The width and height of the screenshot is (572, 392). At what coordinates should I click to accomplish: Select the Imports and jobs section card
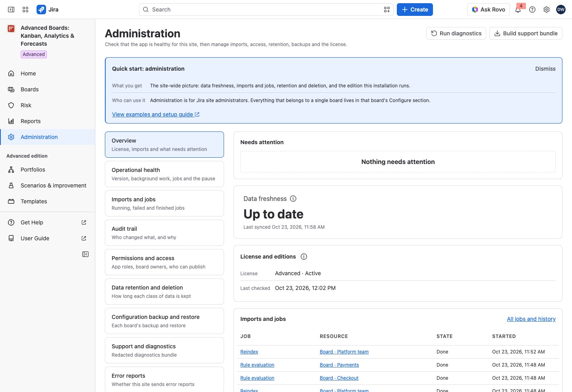point(164,203)
